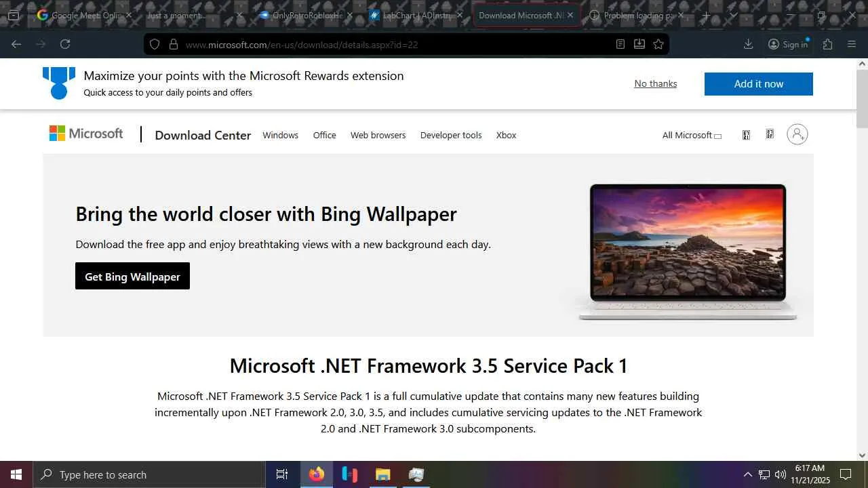Click the Add it now button
This screenshot has height=488, width=868.
(759, 84)
